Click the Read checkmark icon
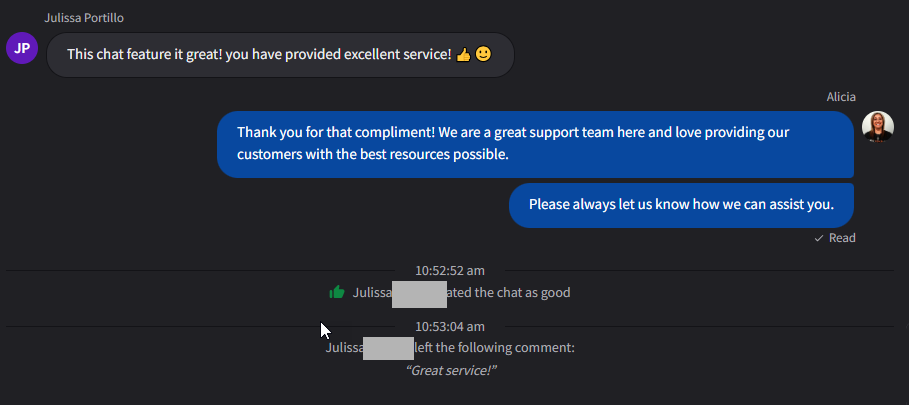Viewport: 909px width, 405px height. [x=819, y=238]
